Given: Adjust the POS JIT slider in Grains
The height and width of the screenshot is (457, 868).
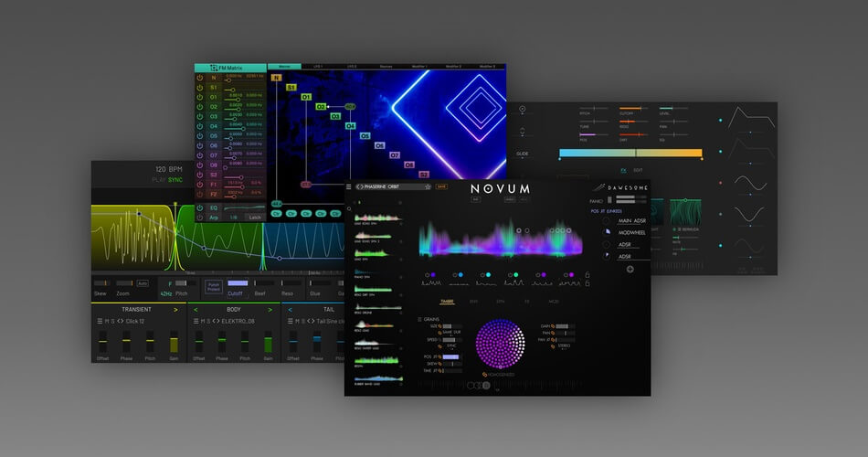Looking at the screenshot, I should tap(451, 357).
